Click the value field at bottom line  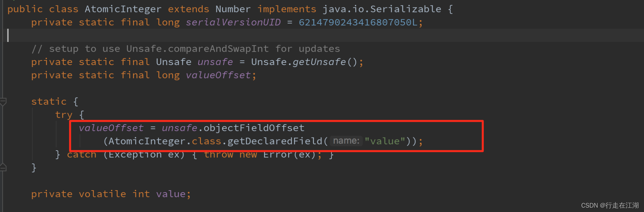pyautogui.click(x=171, y=194)
